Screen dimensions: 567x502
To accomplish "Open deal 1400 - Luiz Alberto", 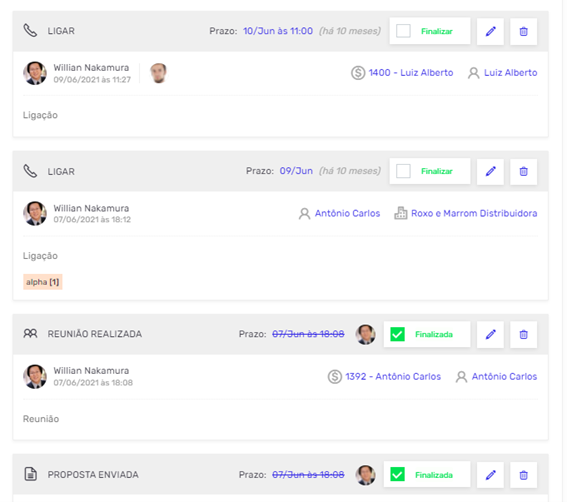I will pyautogui.click(x=410, y=73).
